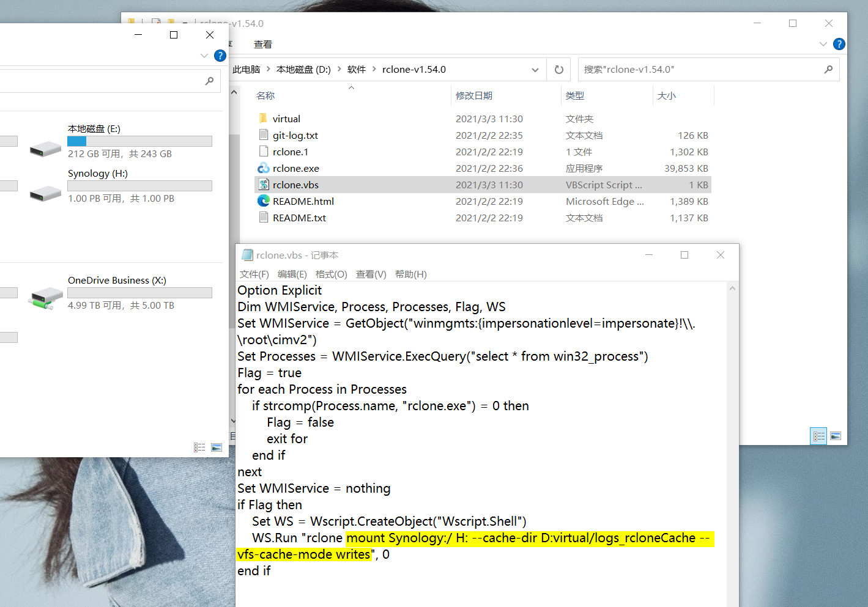
Task: Open the 编辑(E) menu in Notepad
Action: tap(292, 274)
